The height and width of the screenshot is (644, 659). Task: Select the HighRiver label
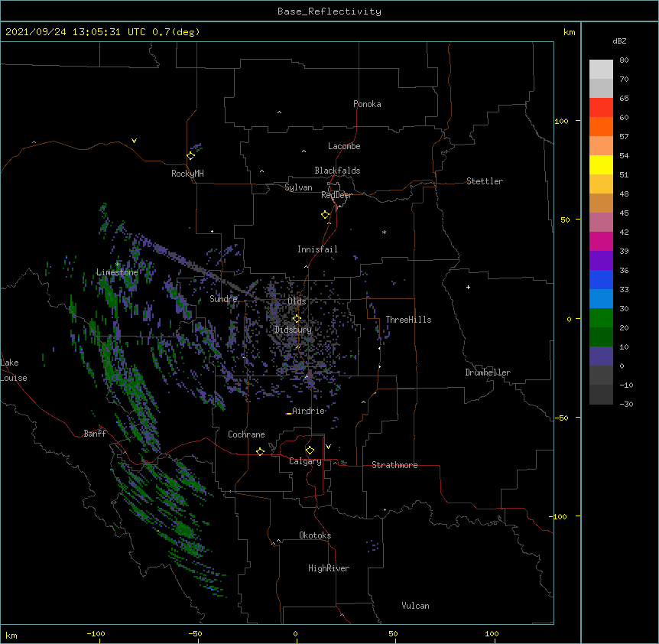coord(329,568)
